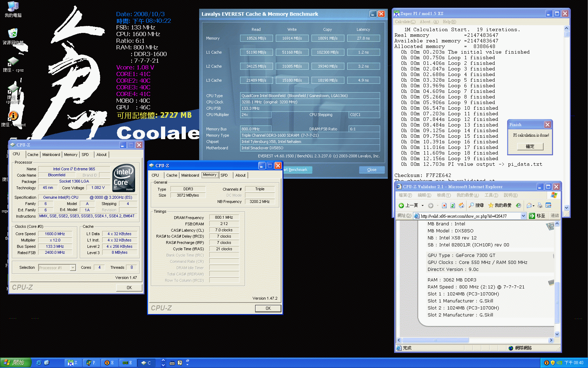
Task: Click L1 Cache Latency 1.2 ns result
Action: 363,52
